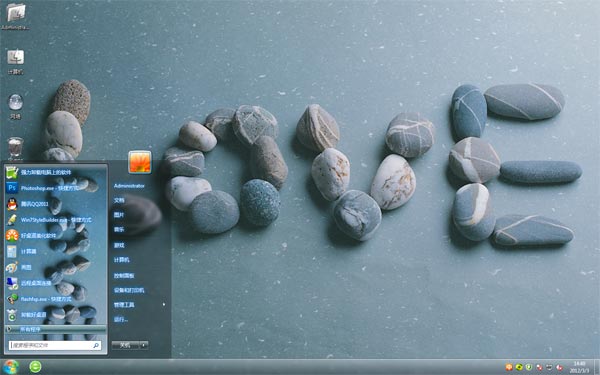Click the orange icon in the system tray
600x375 pixels.
509,367
